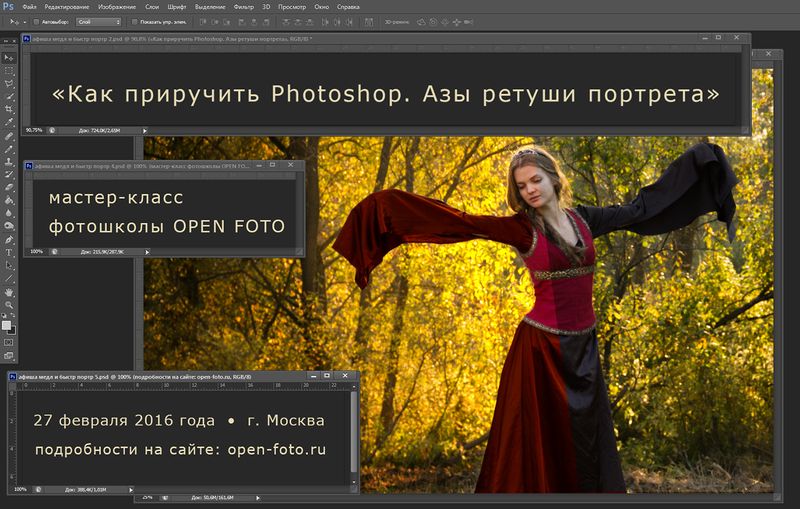Open the Слой auto-select dropdown
This screenshot has width=800, height=509.
(x=98, y=22)
